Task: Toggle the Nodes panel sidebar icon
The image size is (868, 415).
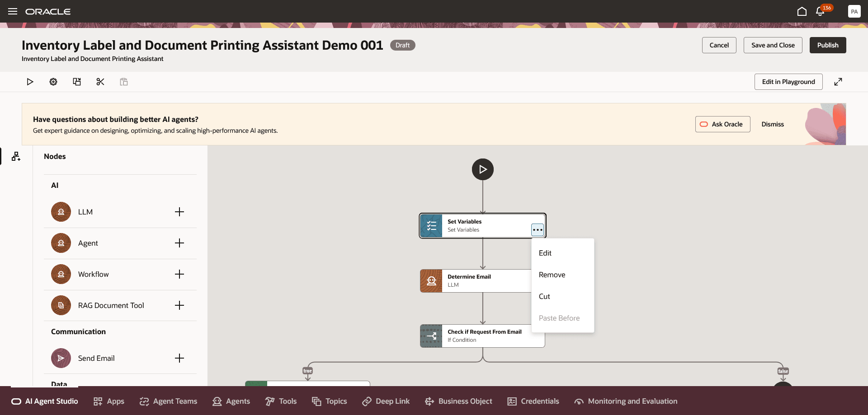Action: 16,156
